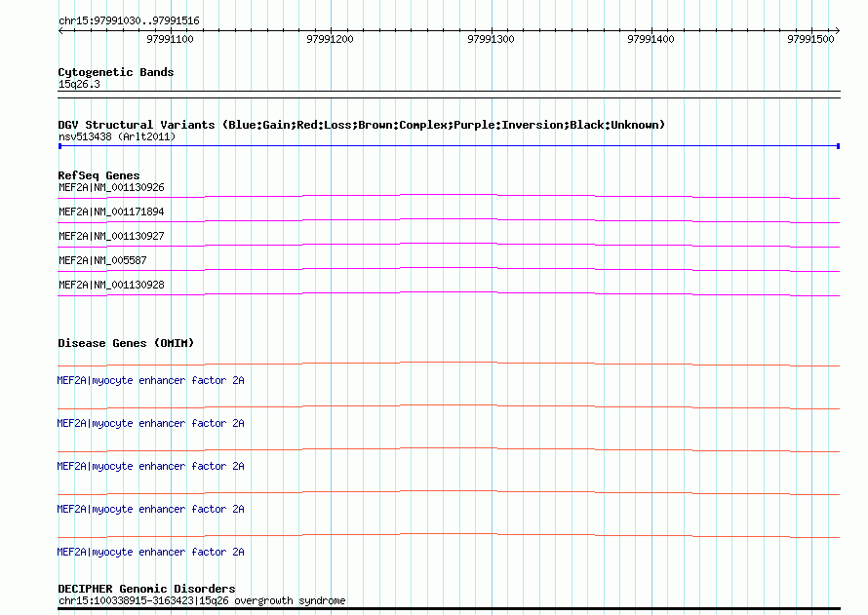The image size is (868, 615).
Task: Click ruler position 97991400
Action: [651, 39]
